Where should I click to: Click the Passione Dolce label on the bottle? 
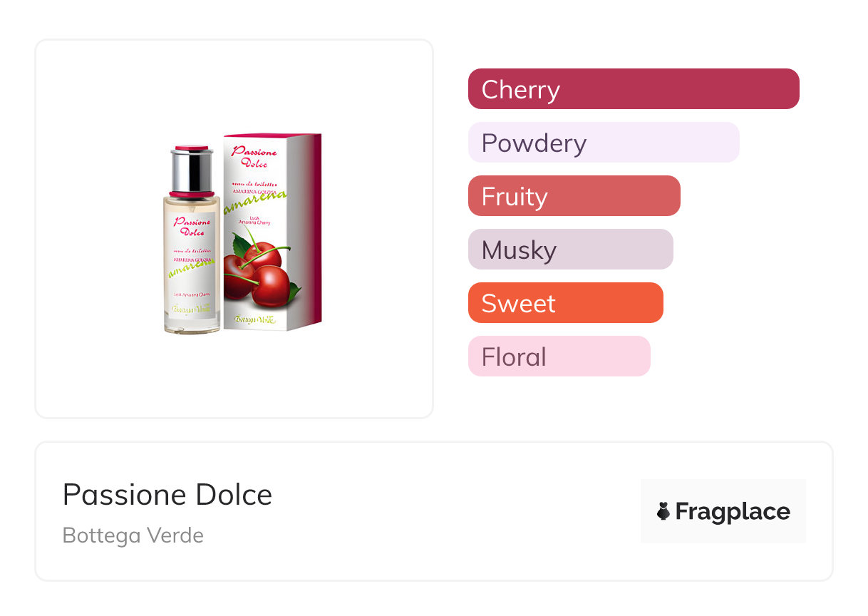pos(189,226)
